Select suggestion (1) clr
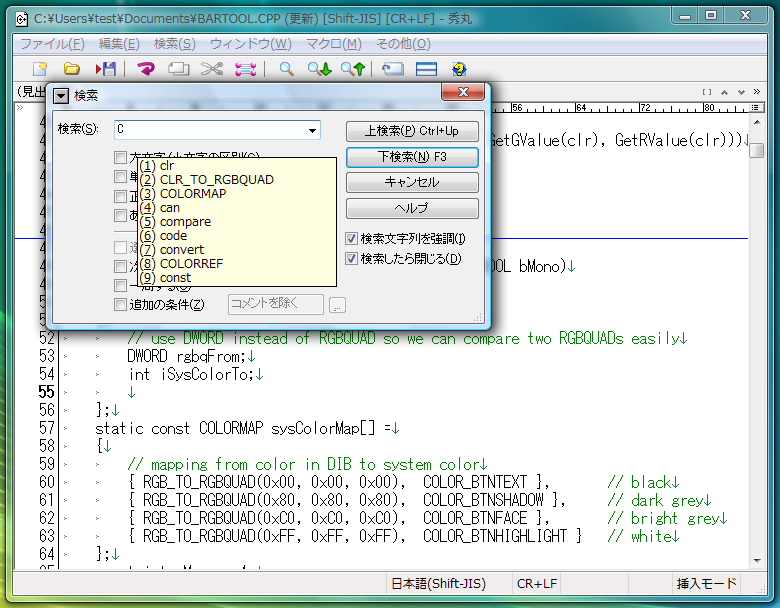 point(237,165)
